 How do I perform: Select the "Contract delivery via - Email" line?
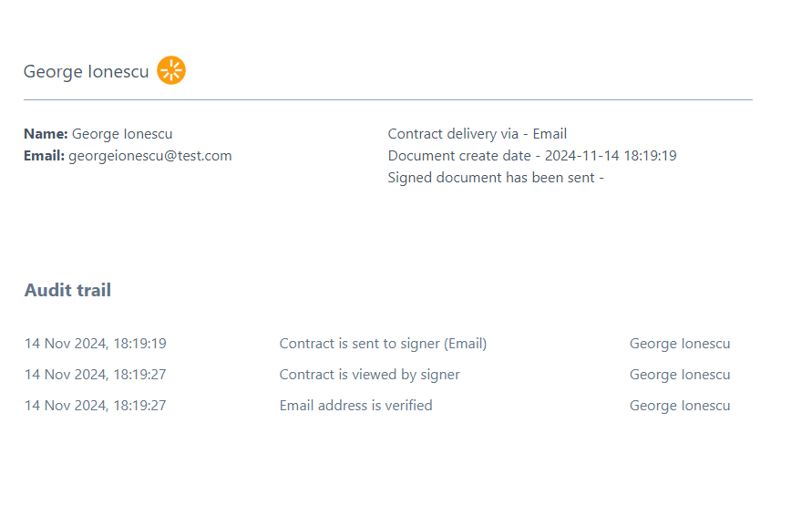coord(478,134)
